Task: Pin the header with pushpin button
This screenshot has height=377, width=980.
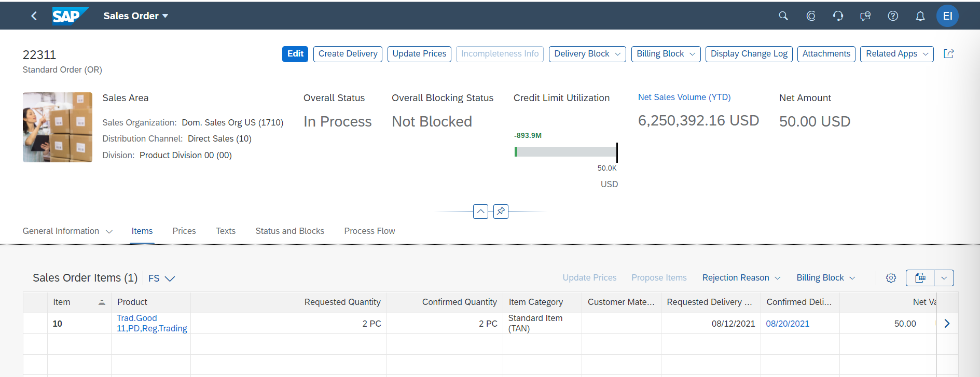Action: [x=501, y=212]
